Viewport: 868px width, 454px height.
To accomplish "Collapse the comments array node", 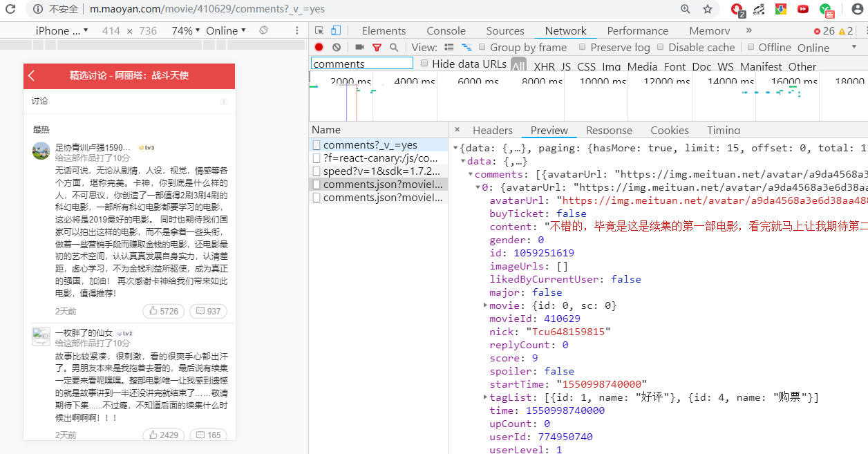I will pyautogui.click(x=471, y=174).
